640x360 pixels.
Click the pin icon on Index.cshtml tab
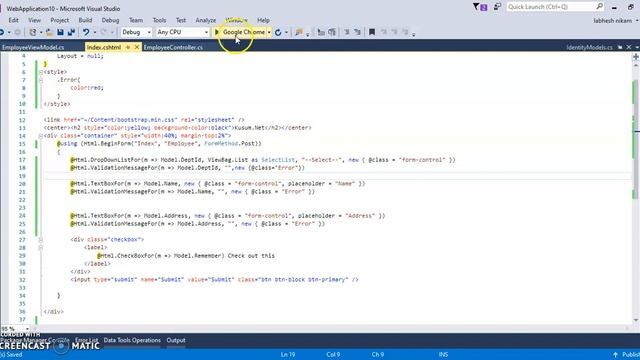[x=128, y=47]
